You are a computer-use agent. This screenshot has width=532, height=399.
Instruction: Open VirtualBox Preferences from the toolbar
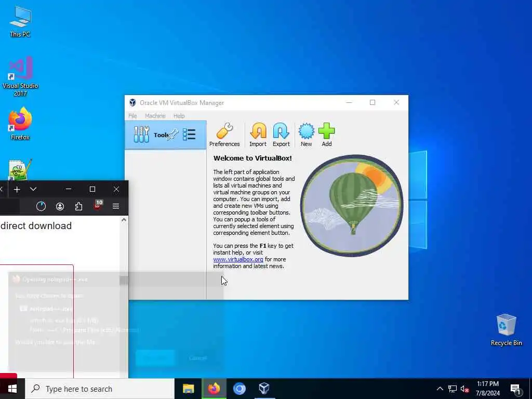coord(224,135)
